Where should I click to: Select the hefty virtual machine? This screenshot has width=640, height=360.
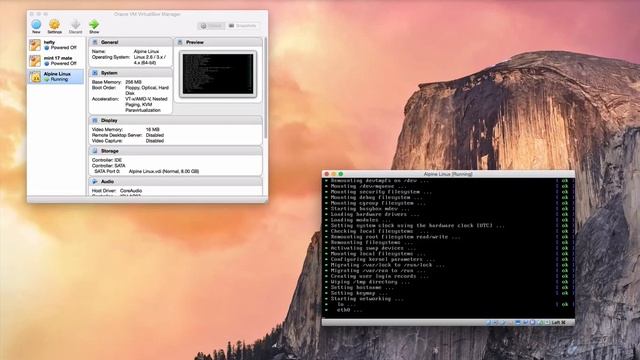coord(56,44)
